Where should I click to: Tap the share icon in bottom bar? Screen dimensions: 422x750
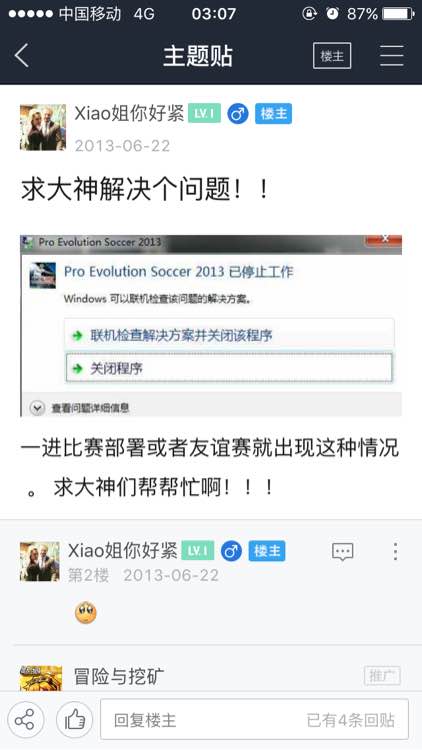pyautogui.click(x=25, y=720)
